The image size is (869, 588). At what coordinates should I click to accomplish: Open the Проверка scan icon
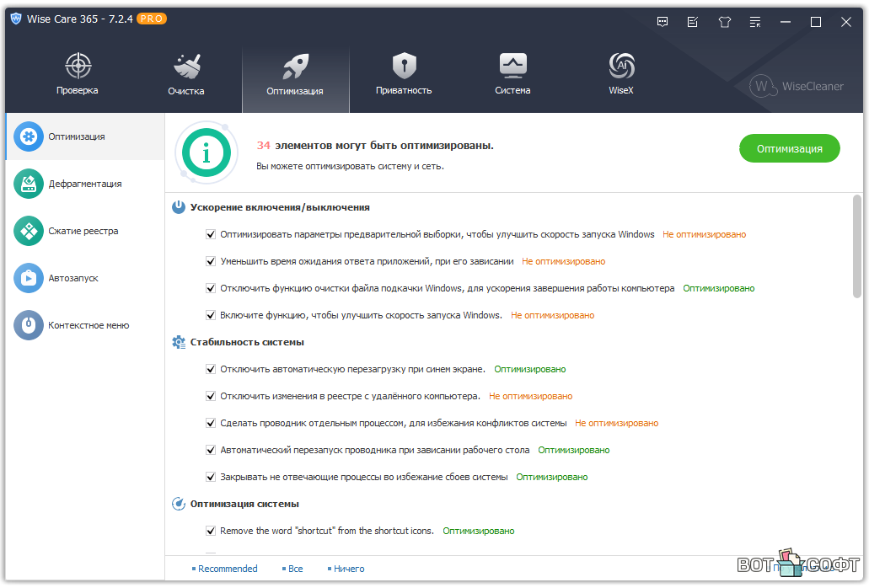pos(78,66)
